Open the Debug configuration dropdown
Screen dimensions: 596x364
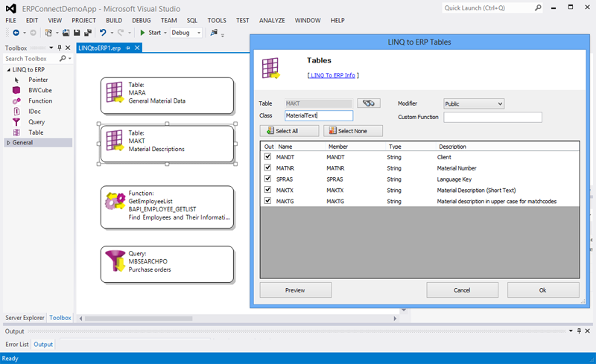(x=186, y=33)
